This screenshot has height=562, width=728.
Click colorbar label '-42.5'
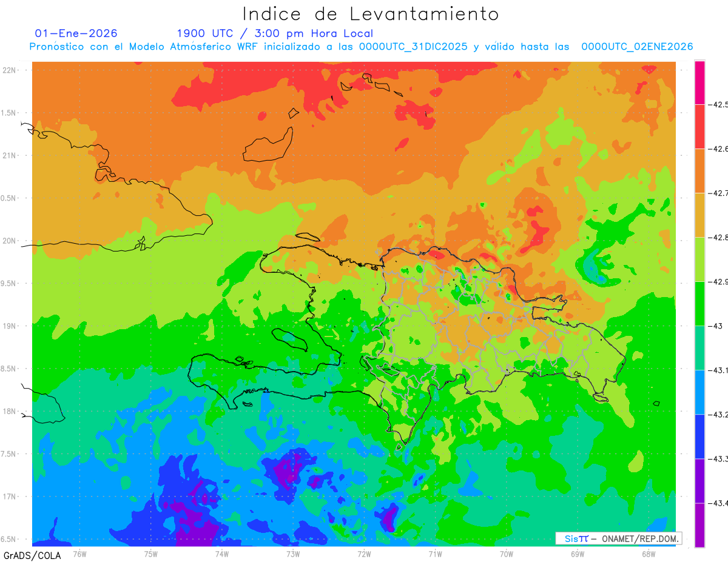pos(720,105)
